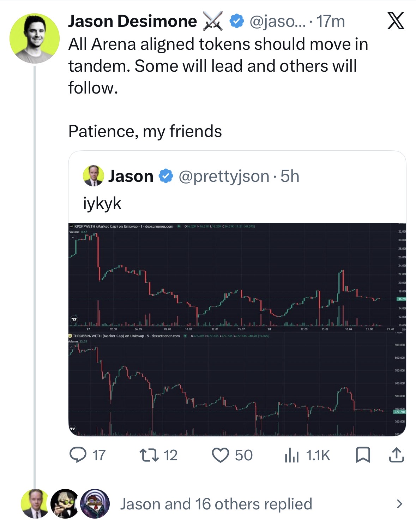Screen dimensions: 416x532
Task: Tap the quoted "iykyk" post text
Action: click(102, 204)
